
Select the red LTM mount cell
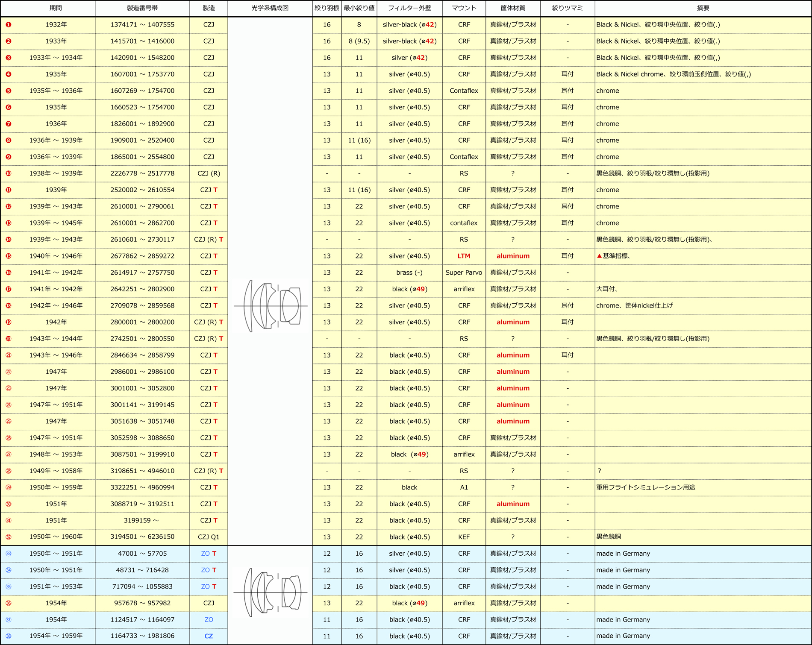click(x=464, y=256)
